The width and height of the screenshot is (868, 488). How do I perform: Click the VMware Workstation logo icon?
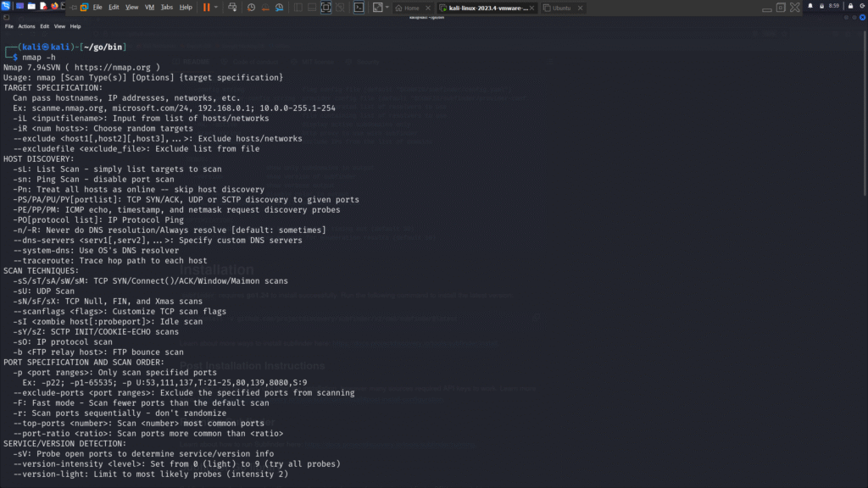[84, 8]
